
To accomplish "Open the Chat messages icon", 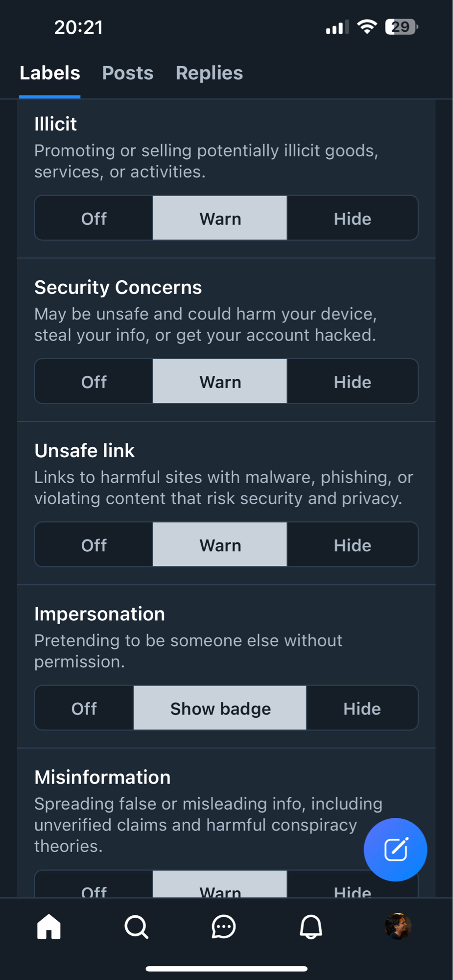I will coord(224,927).
